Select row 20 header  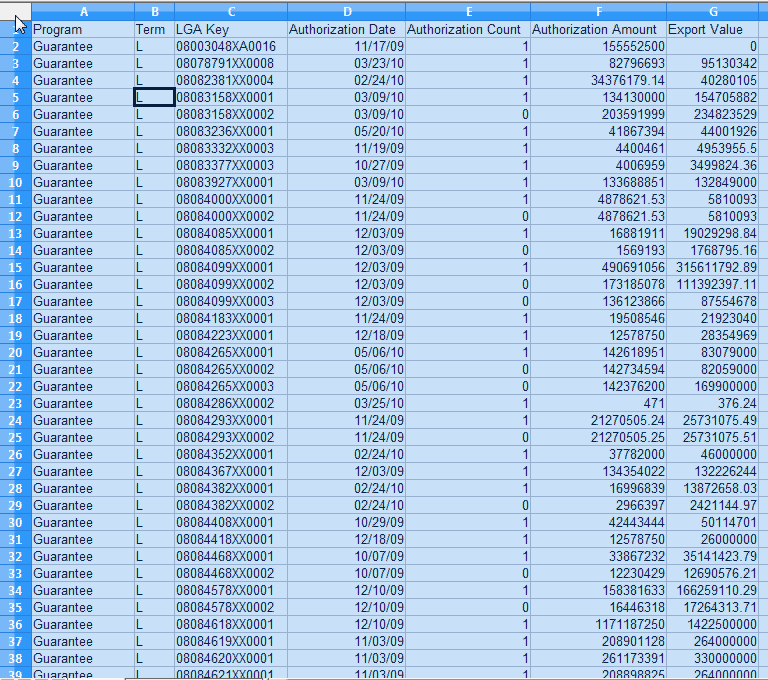point(16,352)
